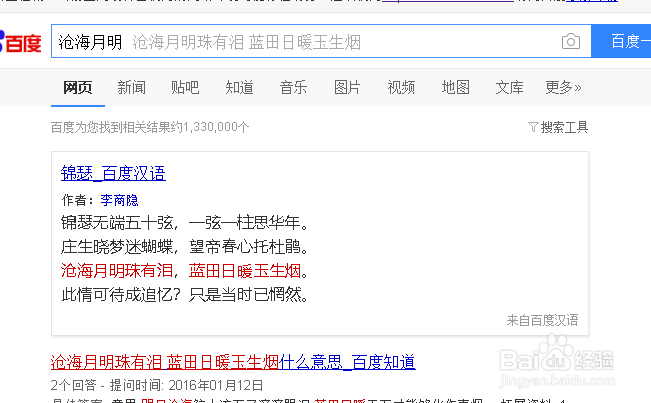651x403 pixels.
Task: Click the 百度一下 search button
Action: click(x=621, y=41)
